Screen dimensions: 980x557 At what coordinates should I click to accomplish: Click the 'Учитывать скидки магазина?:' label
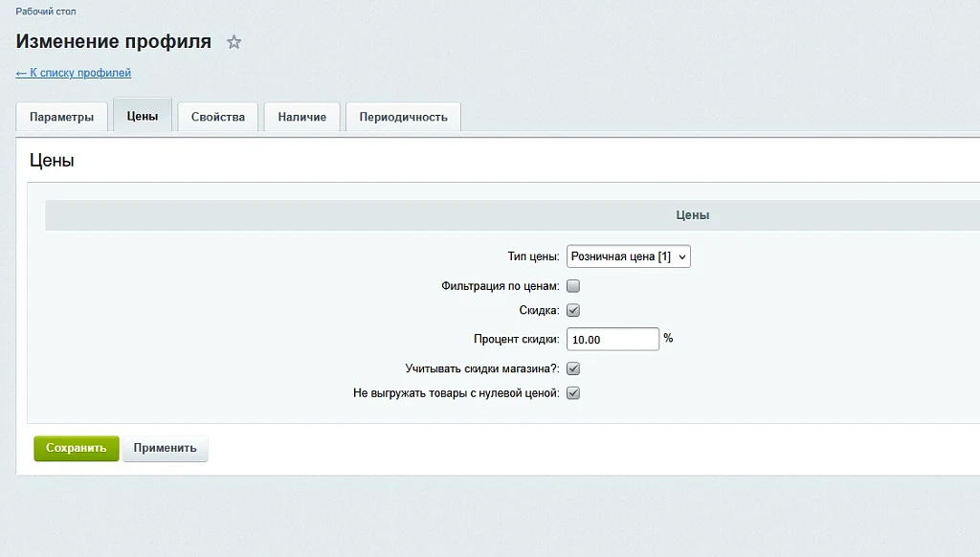482,368
